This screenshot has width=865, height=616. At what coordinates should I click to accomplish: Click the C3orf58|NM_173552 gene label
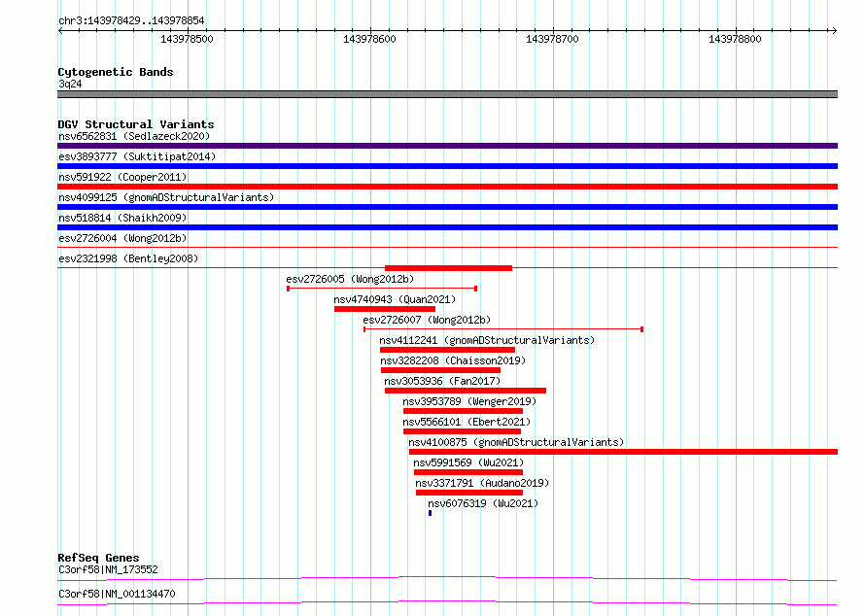(108, 569)
